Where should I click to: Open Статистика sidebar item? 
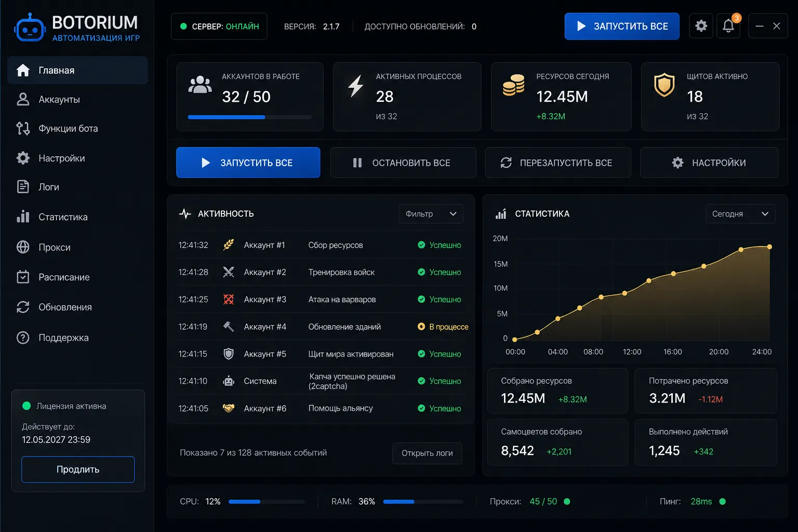click(x=78, y=217)
